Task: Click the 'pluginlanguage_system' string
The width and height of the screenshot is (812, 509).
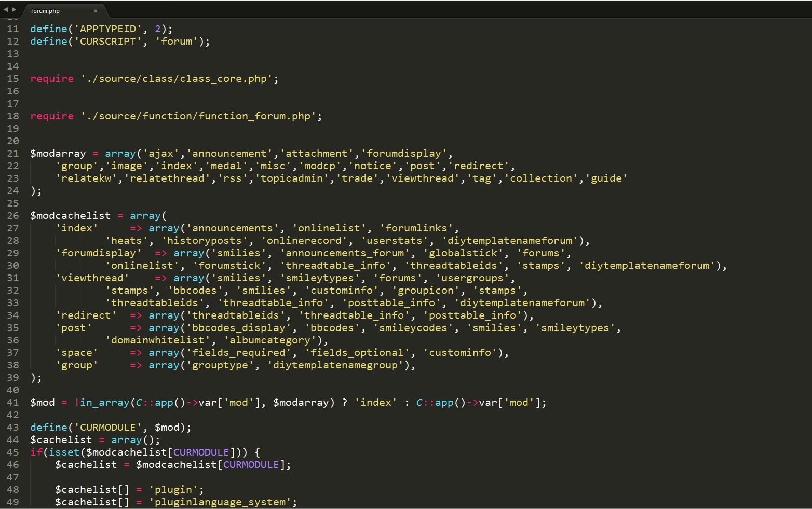Action: tap(221, 502)
